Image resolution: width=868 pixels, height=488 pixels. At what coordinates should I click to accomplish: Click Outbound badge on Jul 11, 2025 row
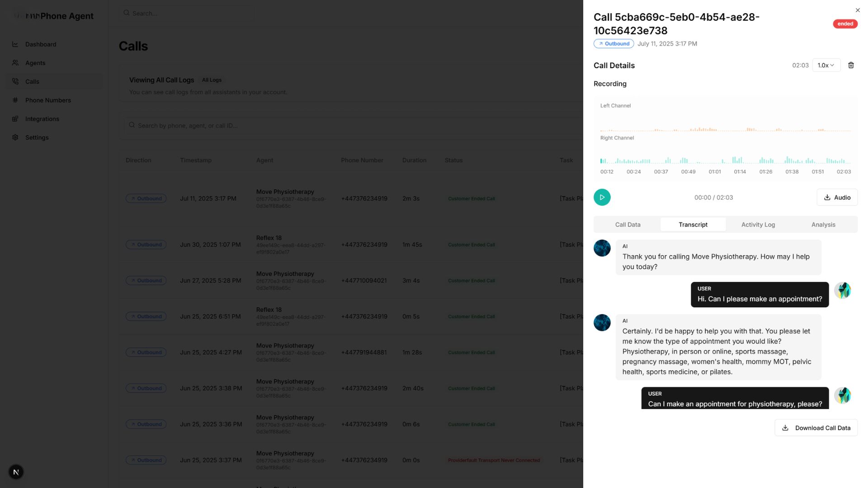(146, 198)
